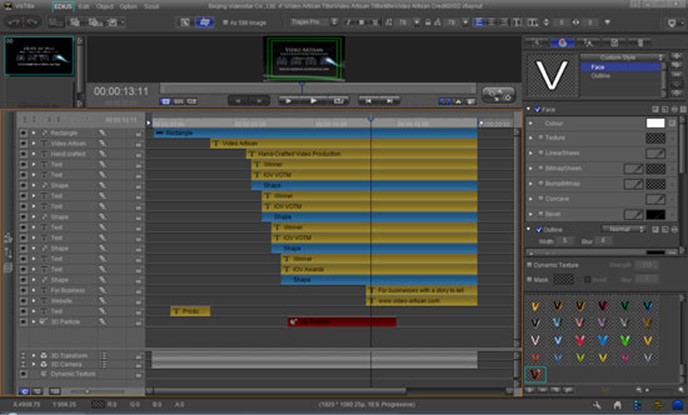Viewport: 688px width, 415px height.
Task: Open the Trajan Pro font dropdown
Action: coord(315,22)
